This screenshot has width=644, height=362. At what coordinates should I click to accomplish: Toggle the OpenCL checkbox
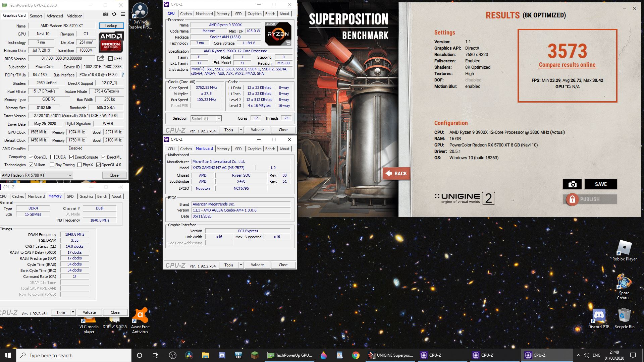click(x=31, y=157)
